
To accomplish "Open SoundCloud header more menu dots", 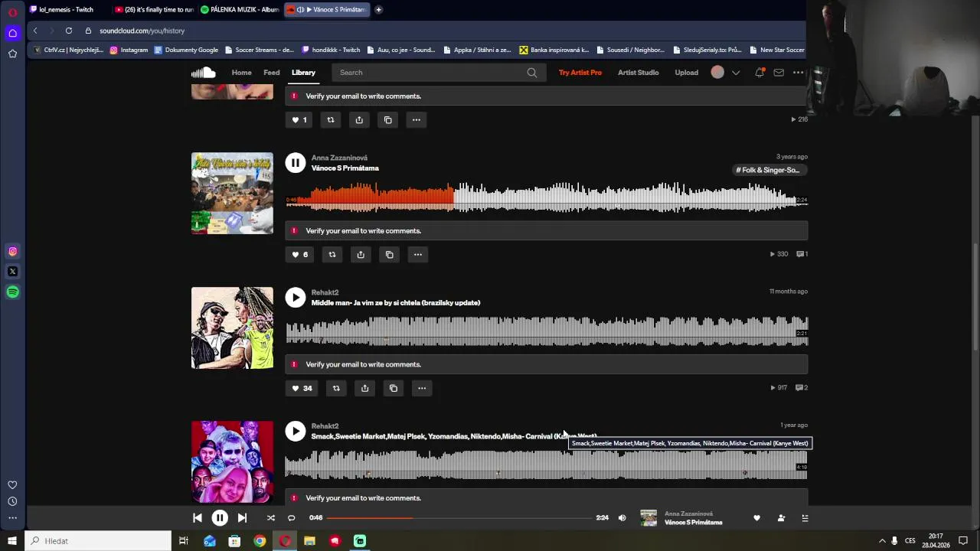I will 798,73.
